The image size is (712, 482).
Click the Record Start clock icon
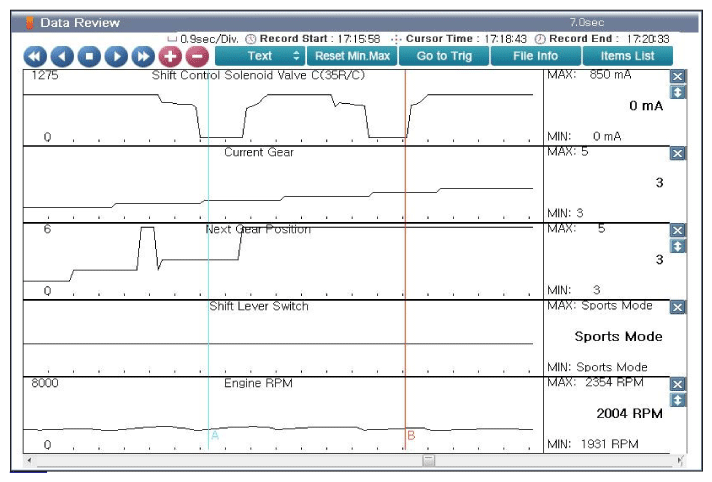251,39
